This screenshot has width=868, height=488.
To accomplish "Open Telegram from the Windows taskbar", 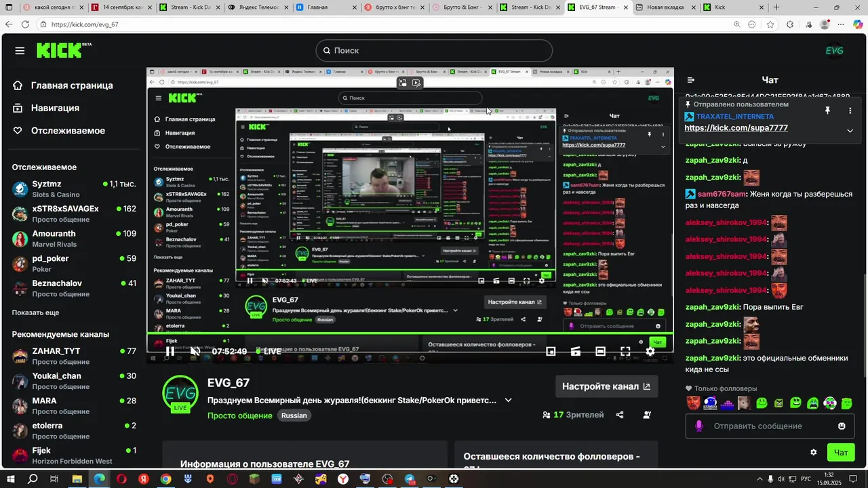I will [x=410, y=479].
